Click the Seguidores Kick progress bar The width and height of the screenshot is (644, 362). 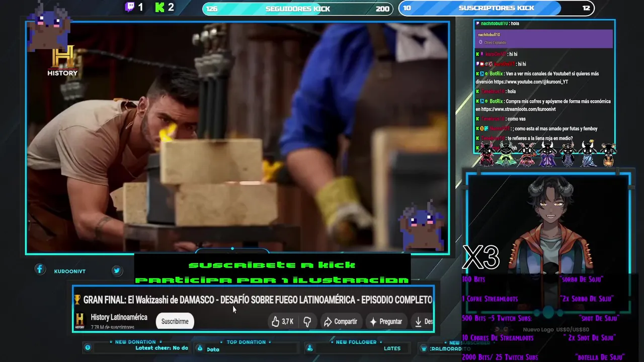click(x=298, y=9)
